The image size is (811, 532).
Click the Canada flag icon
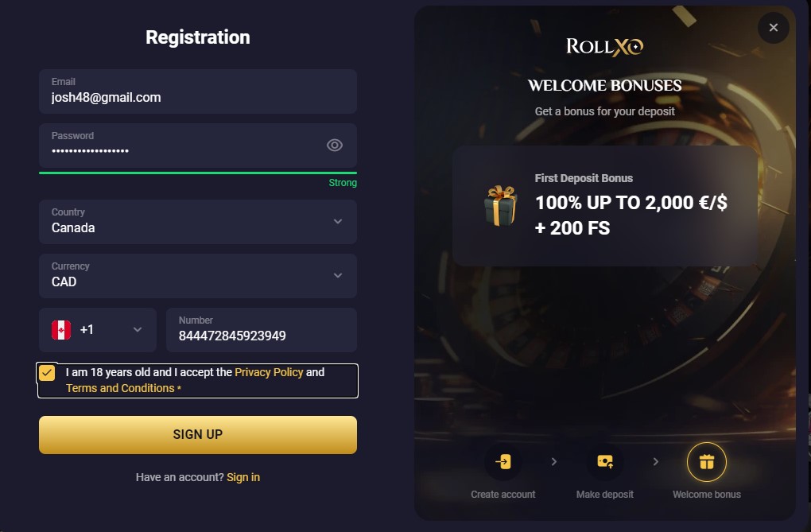(61, 330)
